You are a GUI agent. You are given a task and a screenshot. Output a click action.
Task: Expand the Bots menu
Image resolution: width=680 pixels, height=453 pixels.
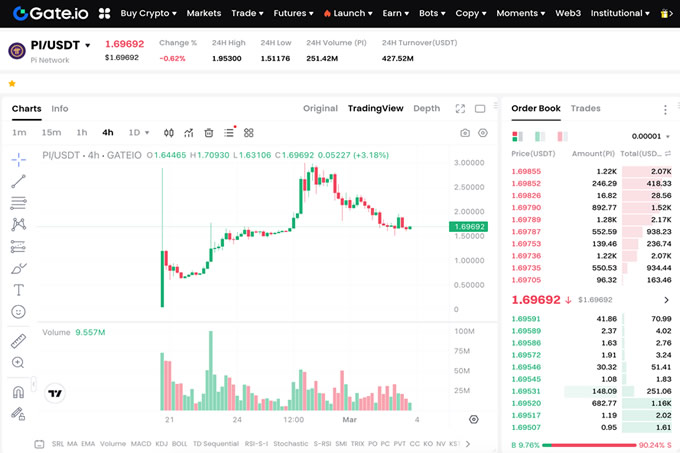pos(432,13)
